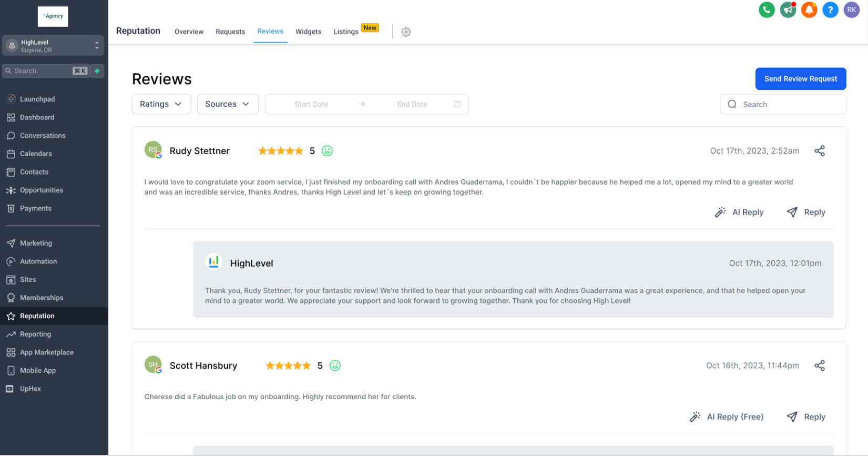Click the Oct 17th, 2023, 2:52am timestamp

(x=754, y=151)
